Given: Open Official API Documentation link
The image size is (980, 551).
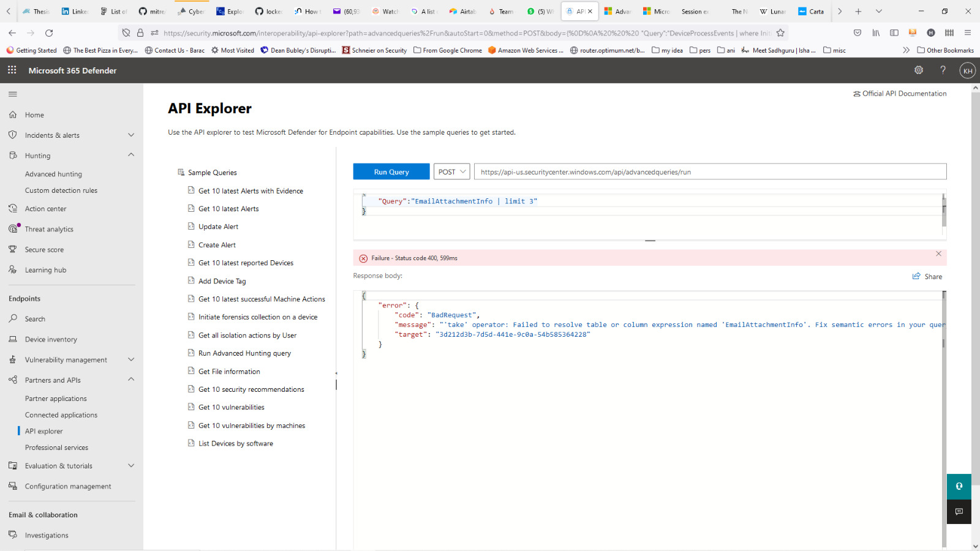Looking at the screenshot, I should click(x=900, y=94).
